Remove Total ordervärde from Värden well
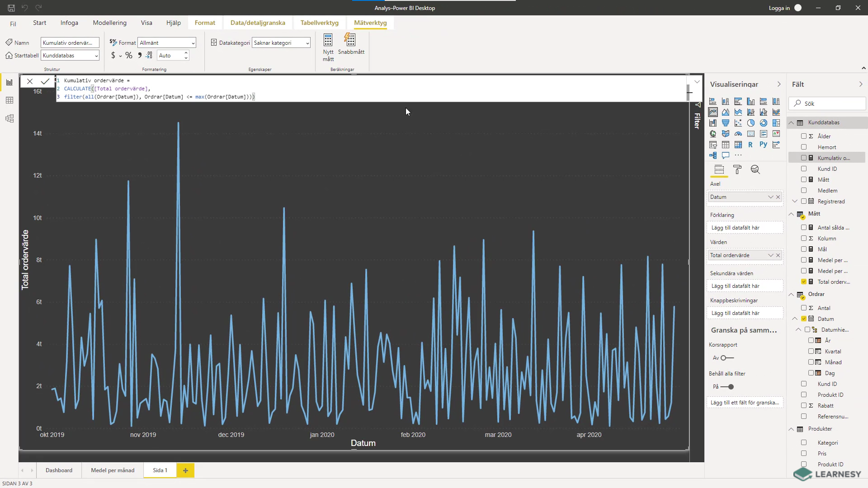Viewport: 868px width, 488px height. 778,255
